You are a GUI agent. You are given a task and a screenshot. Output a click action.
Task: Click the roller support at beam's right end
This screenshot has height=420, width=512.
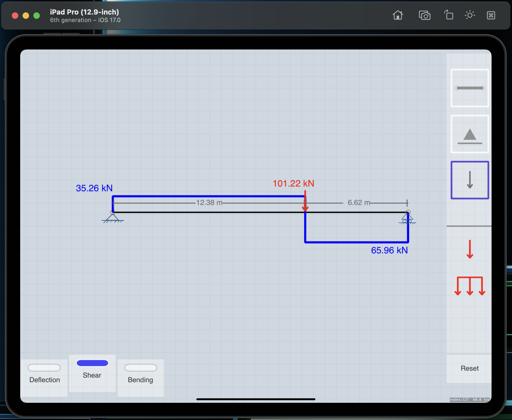[408, 218]
